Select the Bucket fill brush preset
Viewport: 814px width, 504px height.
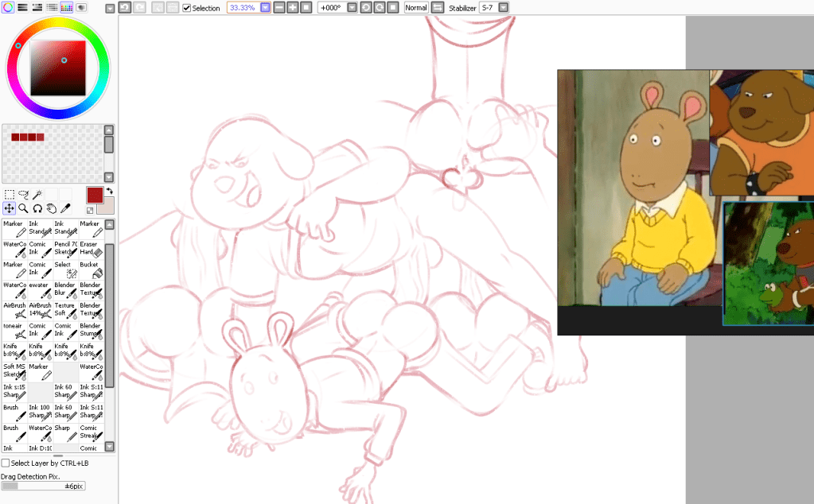pos(89,269)
